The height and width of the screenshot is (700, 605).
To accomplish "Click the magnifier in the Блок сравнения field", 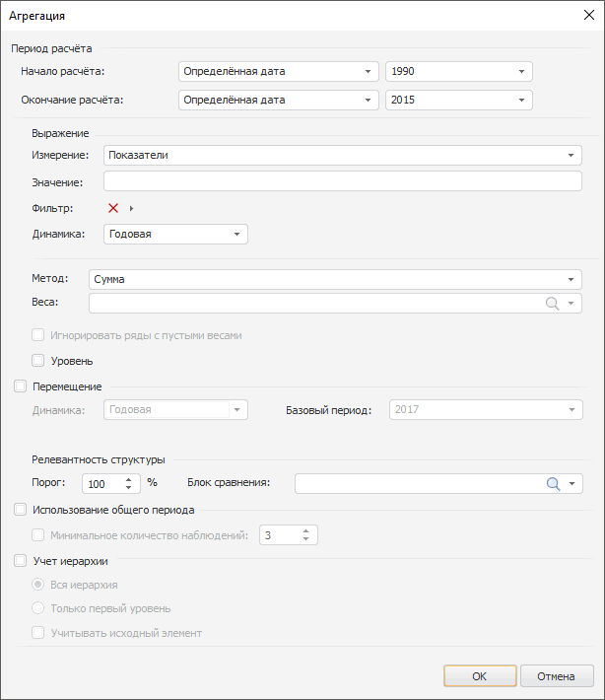I will pos(553,483).
